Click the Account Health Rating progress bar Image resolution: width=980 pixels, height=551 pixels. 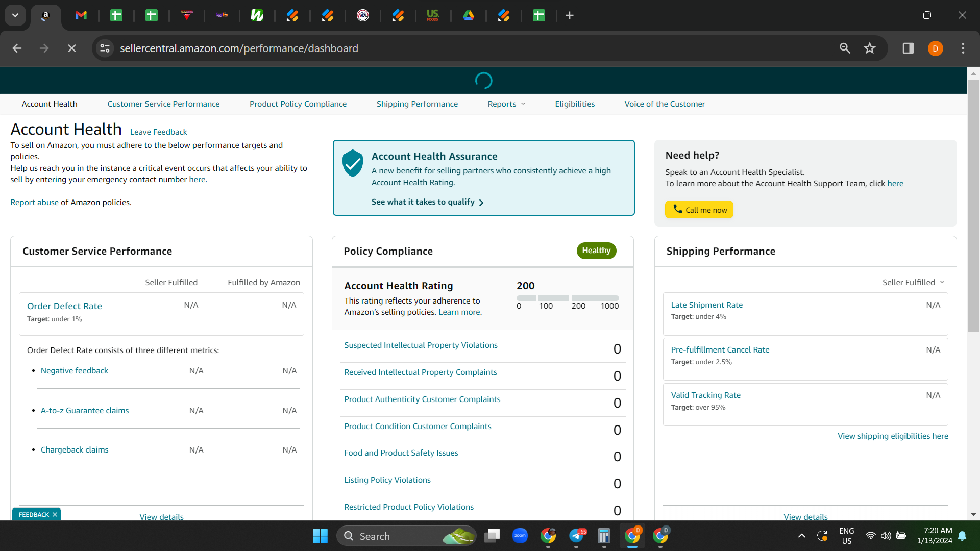[568, 298]
